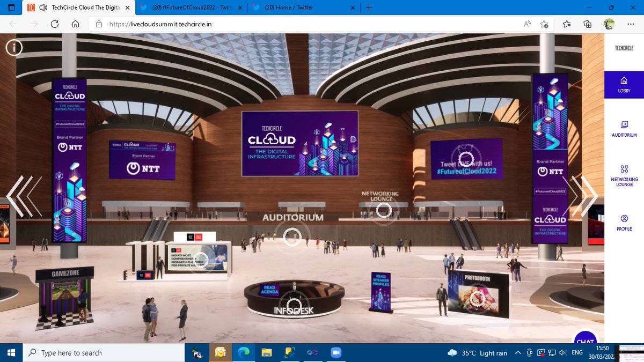Open the Windows Start menu

pos(12,352)
